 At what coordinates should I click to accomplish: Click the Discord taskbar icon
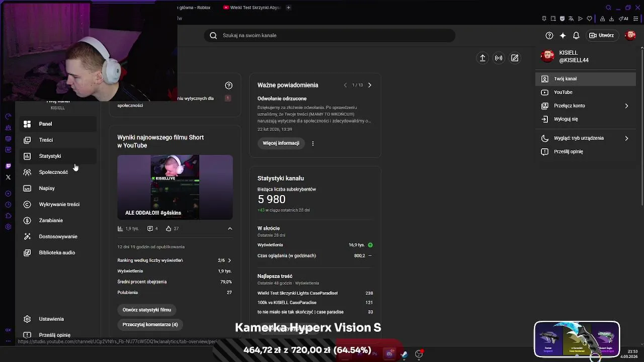coord(389,354)
